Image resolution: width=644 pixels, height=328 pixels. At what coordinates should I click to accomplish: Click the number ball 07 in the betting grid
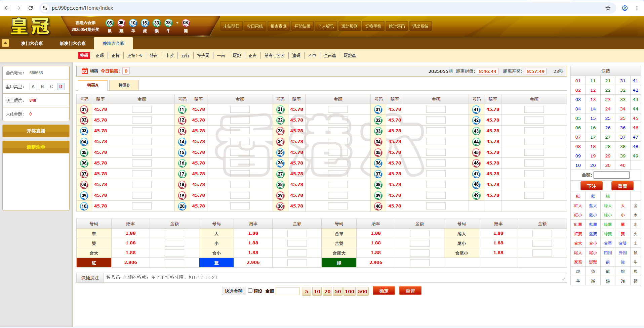click(x=84, y=174)
